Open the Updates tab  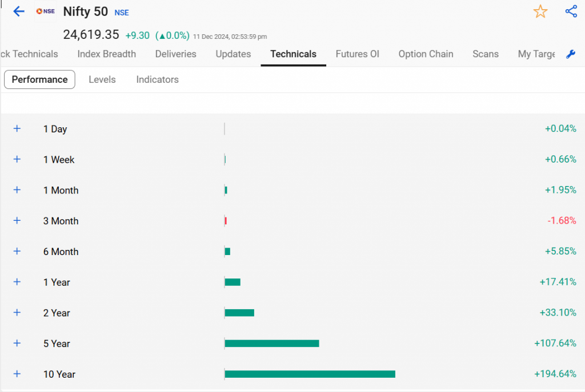pos(233,54)
